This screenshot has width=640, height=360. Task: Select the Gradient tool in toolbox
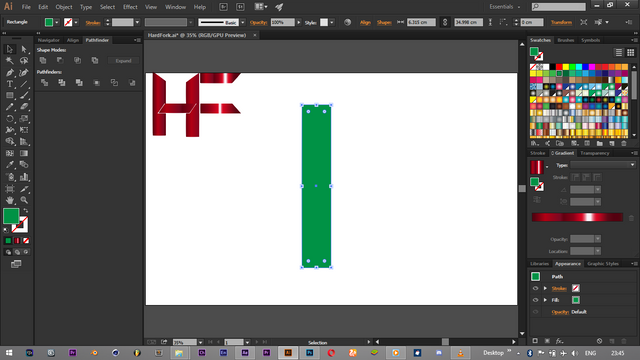tap(24, 153)
